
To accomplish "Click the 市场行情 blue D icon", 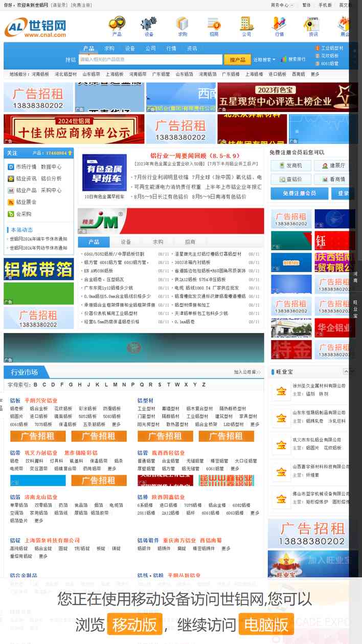I will [11, 167].
